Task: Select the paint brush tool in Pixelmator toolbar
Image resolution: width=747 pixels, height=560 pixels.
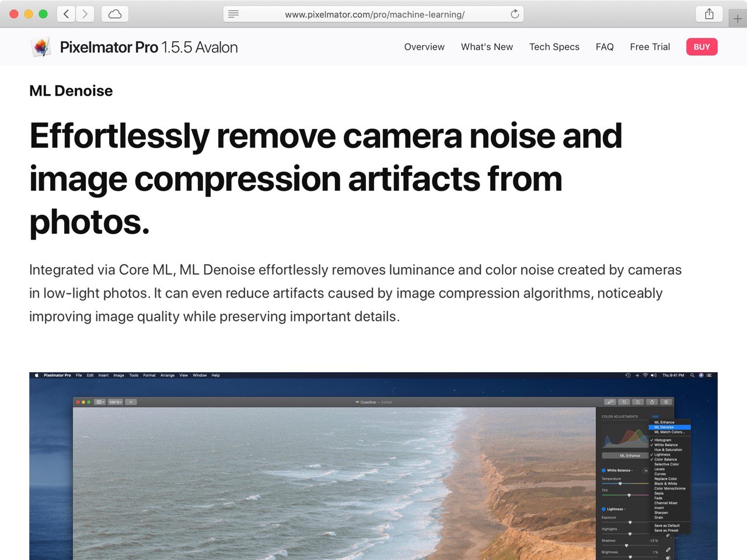Action: click(610, 402)
